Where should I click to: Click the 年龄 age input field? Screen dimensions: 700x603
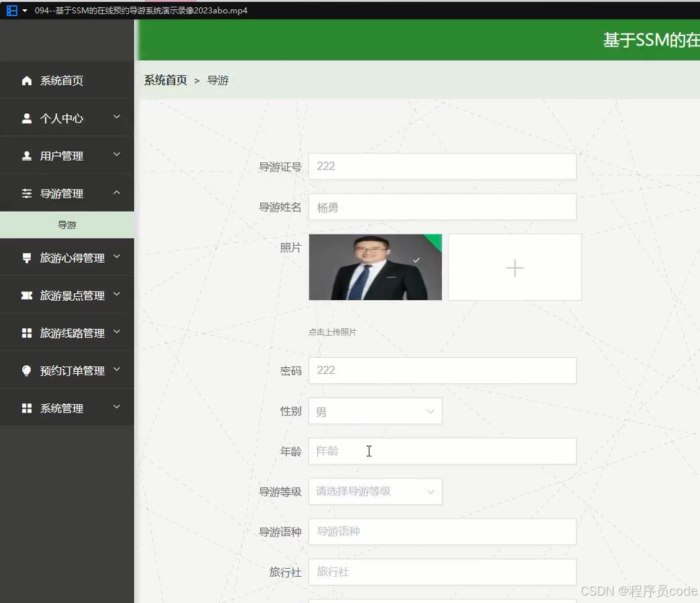pyautogui.click(x=443, y=451)
